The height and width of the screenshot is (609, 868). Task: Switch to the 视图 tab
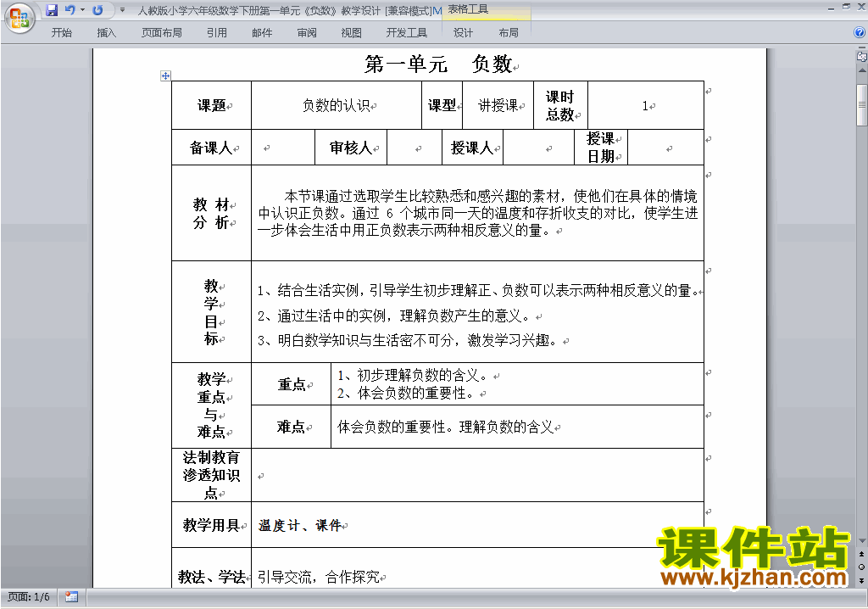[351, 33]
